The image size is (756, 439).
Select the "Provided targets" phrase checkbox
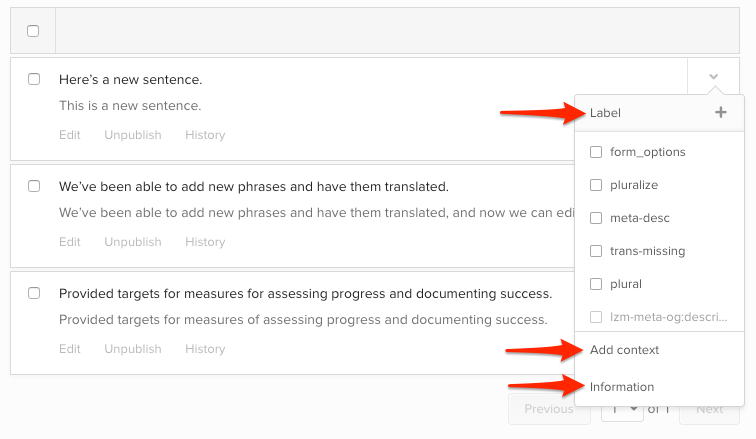(x=34, y=293)
